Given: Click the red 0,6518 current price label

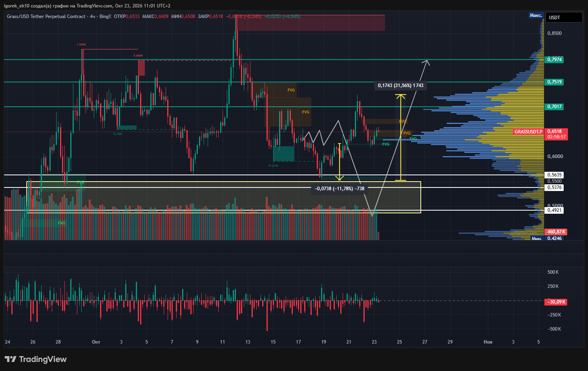Looking at the screenshot, I should [555, 131].
